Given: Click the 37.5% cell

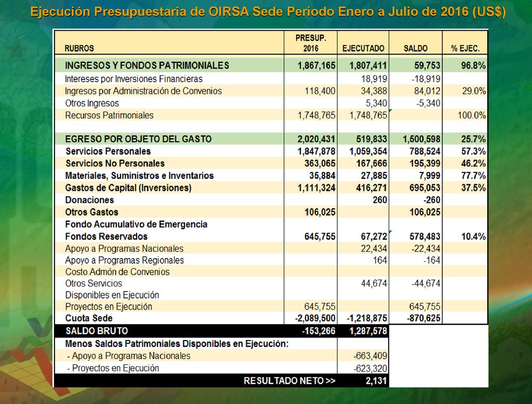Looking at the screenshot, I should [x=473, y=187].
